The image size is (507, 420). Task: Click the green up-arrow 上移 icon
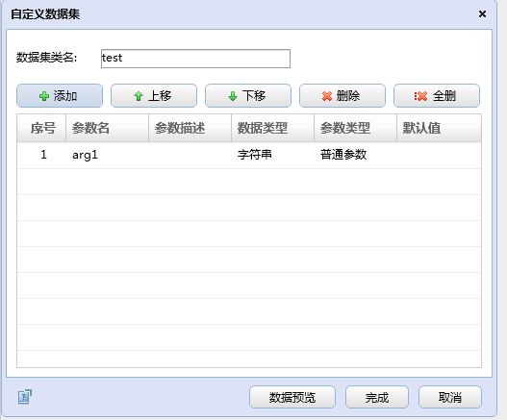coord(139,96)
